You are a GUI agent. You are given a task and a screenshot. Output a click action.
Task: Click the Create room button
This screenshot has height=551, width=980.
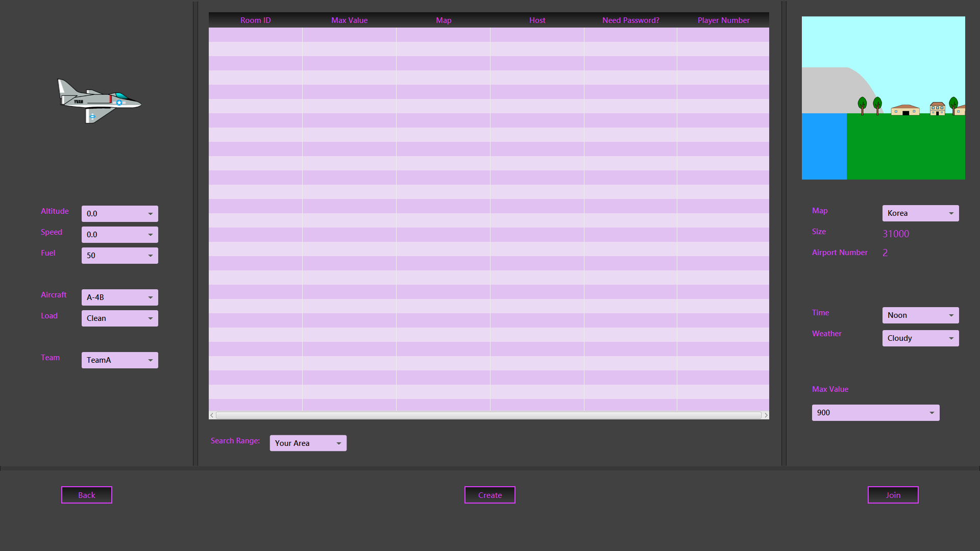click(489, 495)
